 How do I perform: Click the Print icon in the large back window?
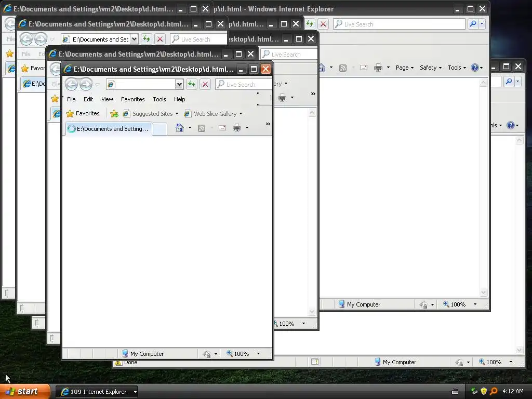(x=378, y=68)
